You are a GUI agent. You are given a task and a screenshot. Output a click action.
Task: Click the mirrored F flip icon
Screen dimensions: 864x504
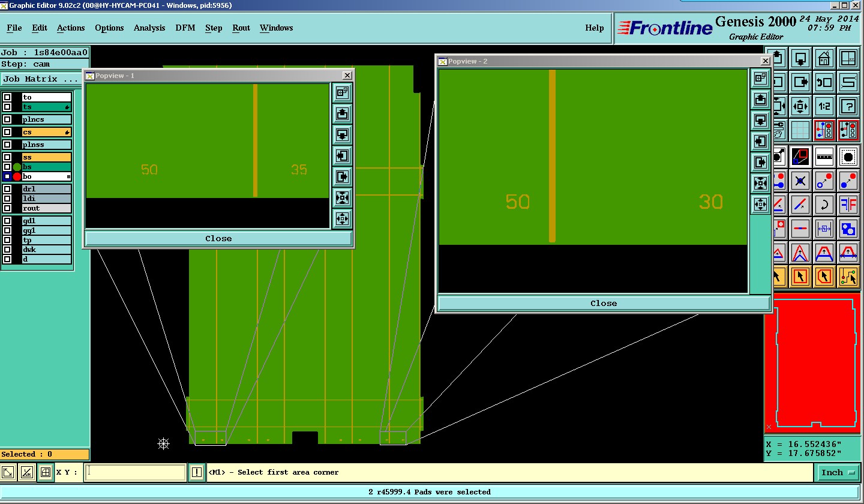pos(848,205)
